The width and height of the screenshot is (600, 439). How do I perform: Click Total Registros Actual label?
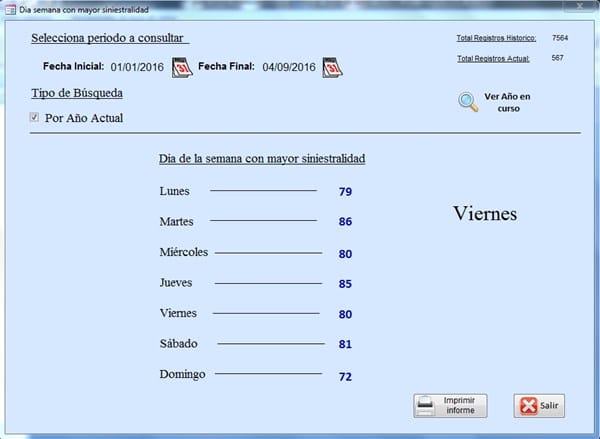[493, 59]
